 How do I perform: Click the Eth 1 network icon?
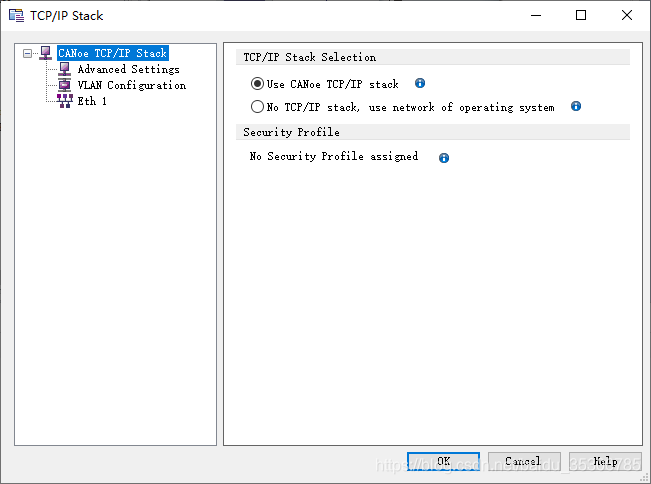pos(64,101)
